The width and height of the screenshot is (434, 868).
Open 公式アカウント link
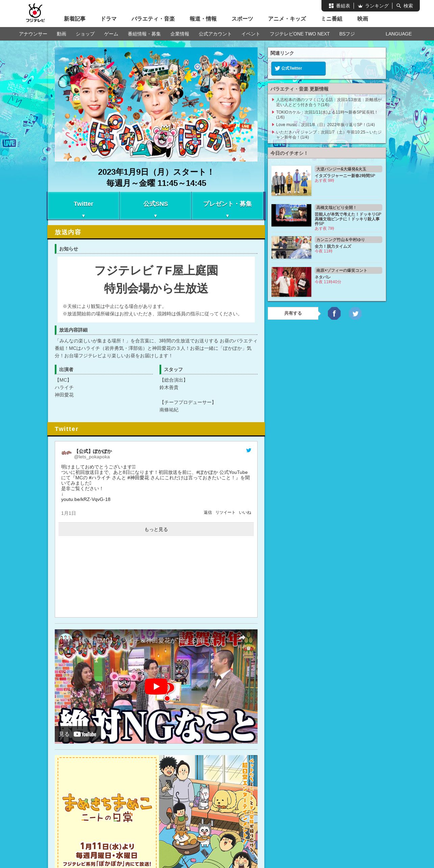215,34
